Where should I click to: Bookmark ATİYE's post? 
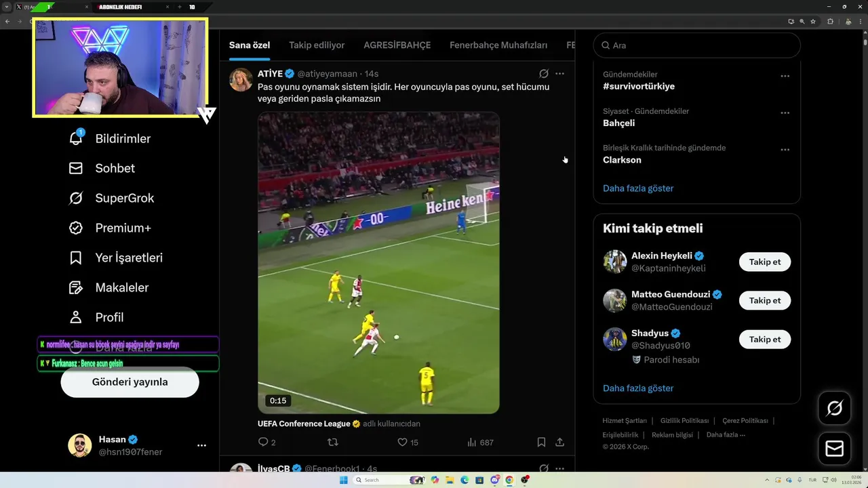pos(541,442)
